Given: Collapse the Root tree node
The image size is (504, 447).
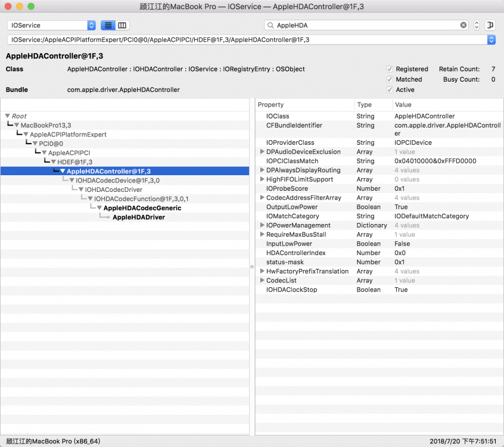Looking at the screenshot, I should click(x=7, y=116).
